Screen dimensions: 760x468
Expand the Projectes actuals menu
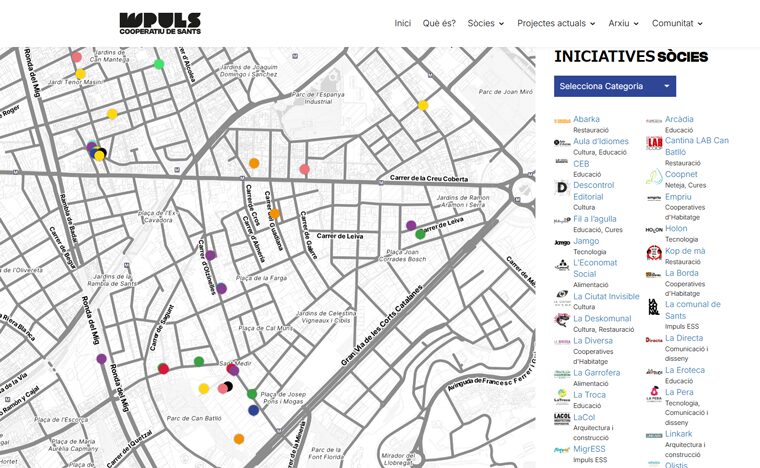(x=556, y=23)
